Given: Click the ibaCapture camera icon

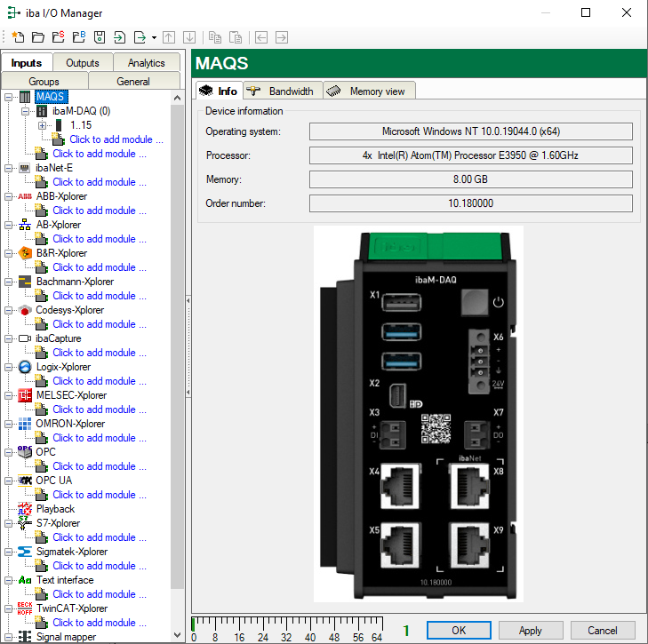Looking at the screenshot, I should (x=25, y=338).
